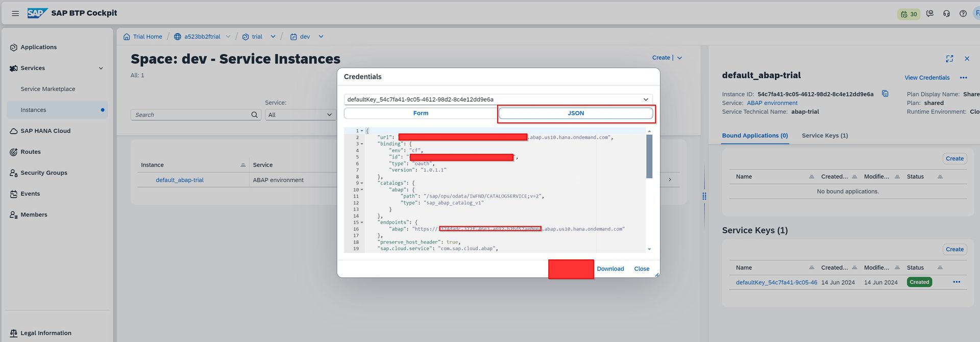Click the search magnifier icon

tap(255, 115)
